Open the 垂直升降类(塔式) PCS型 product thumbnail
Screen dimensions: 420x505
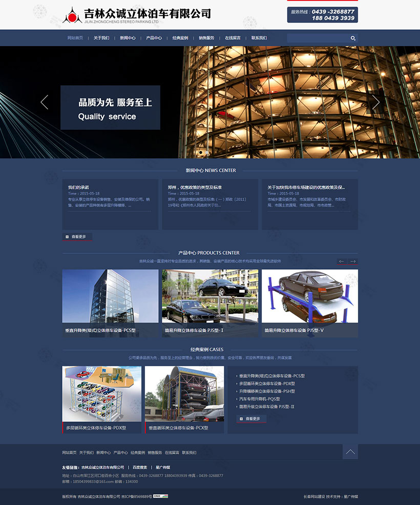110,297
